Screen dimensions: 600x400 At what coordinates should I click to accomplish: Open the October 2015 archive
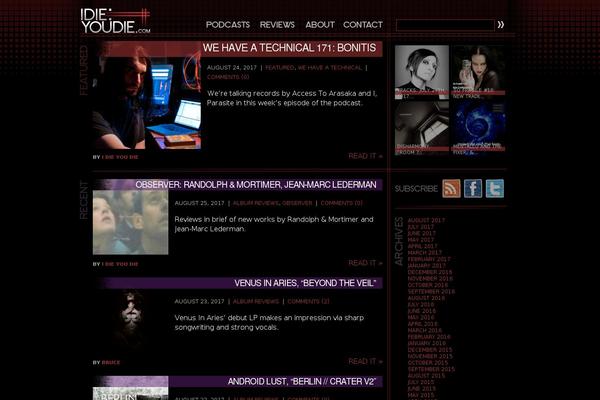pyautogui.click(x=428, y=363)
